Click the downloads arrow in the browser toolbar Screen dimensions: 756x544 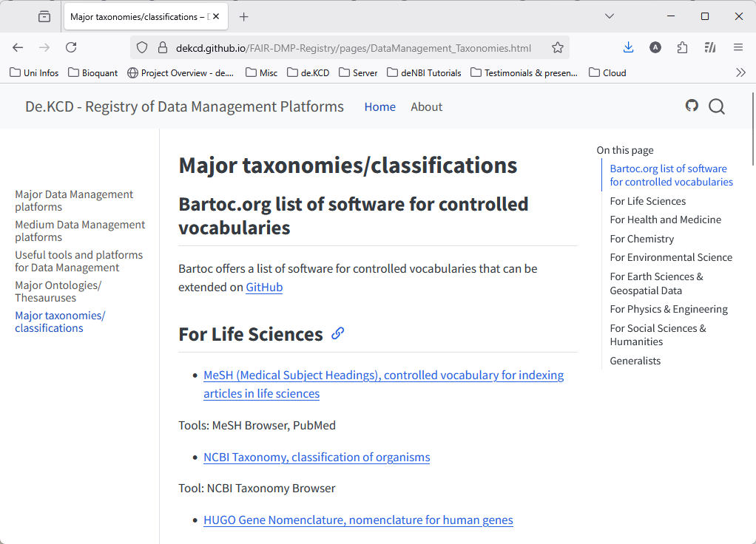pyautogui.click(x=628, y=47)
